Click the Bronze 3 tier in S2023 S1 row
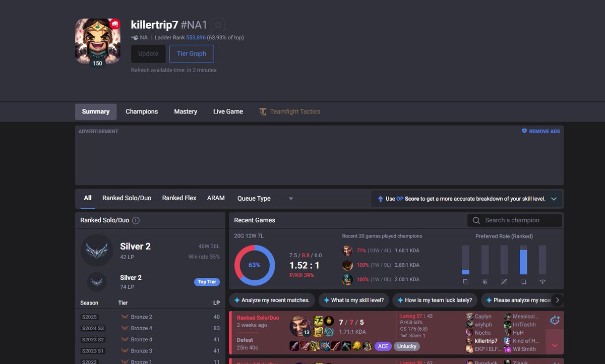 tap(141, 350)
